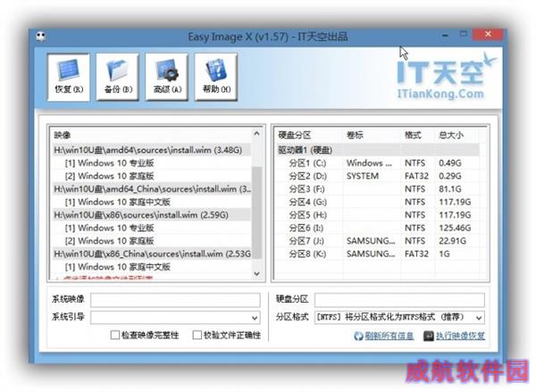Enable 校验文件正确性 checkbox
The height and width of the screenshot is (392, 536).
coord(197,335)
